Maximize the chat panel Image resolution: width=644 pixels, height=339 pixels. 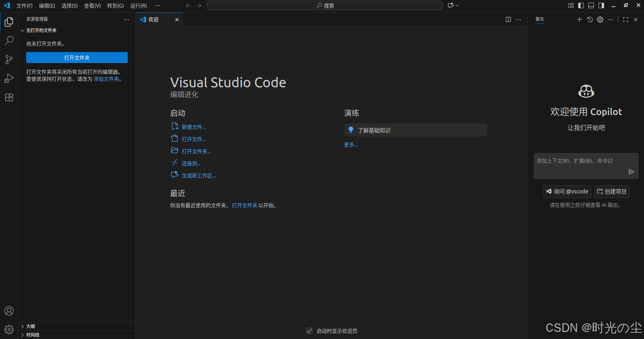point(626,20)
